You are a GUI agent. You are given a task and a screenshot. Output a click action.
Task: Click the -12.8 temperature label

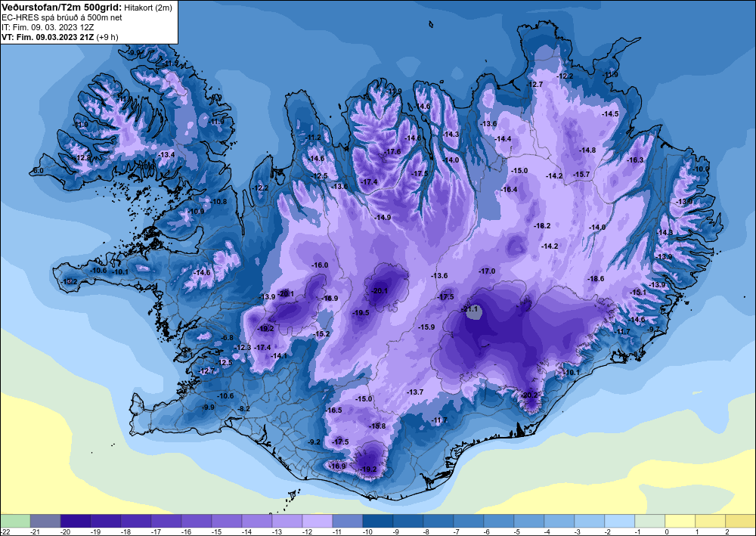[x=82, y=157]
